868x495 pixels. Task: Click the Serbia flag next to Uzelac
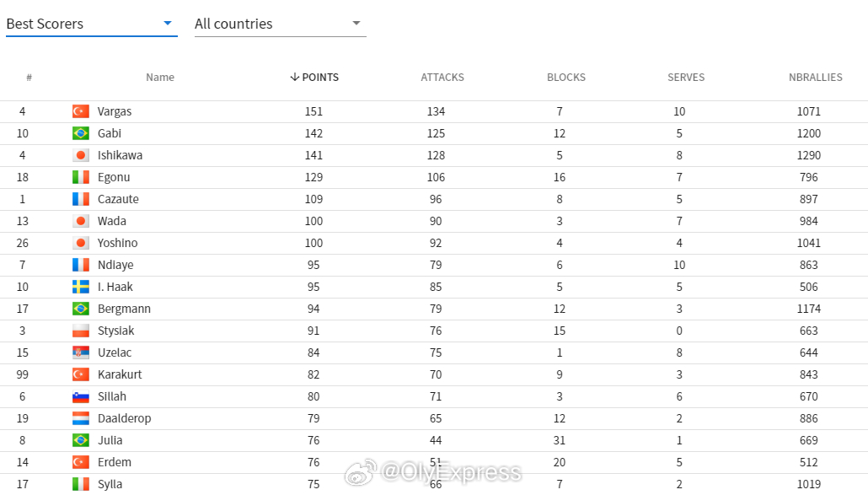(x=81, y=352)
